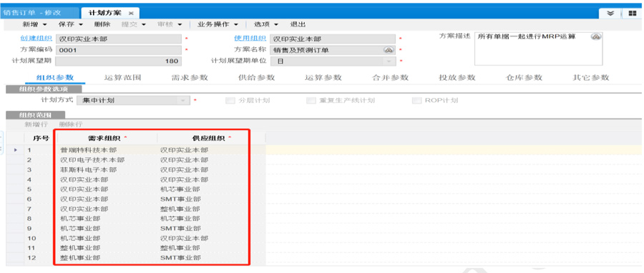The image size is (644, 273).
Task: Click the 使用组织 input field
Action: [x=333, y=39]
